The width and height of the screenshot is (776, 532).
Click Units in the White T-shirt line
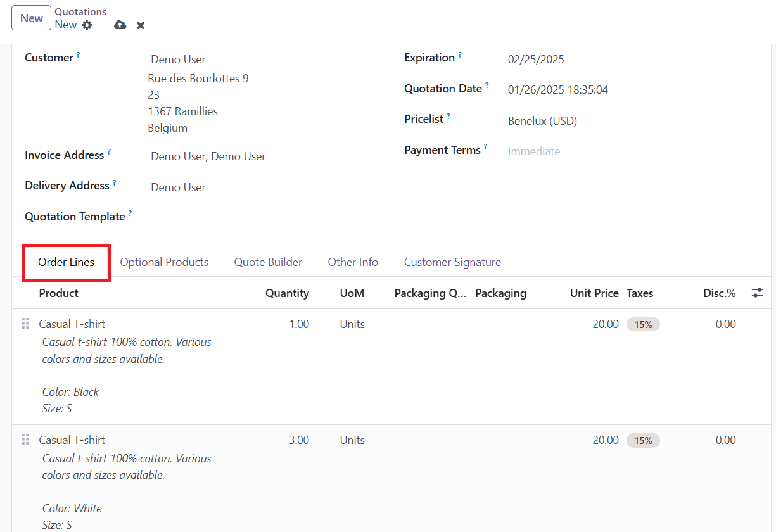coord(352,440)
